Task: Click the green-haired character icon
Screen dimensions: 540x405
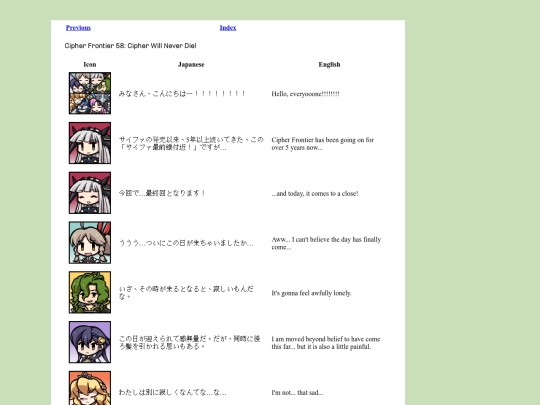Action: click(90, 292)
